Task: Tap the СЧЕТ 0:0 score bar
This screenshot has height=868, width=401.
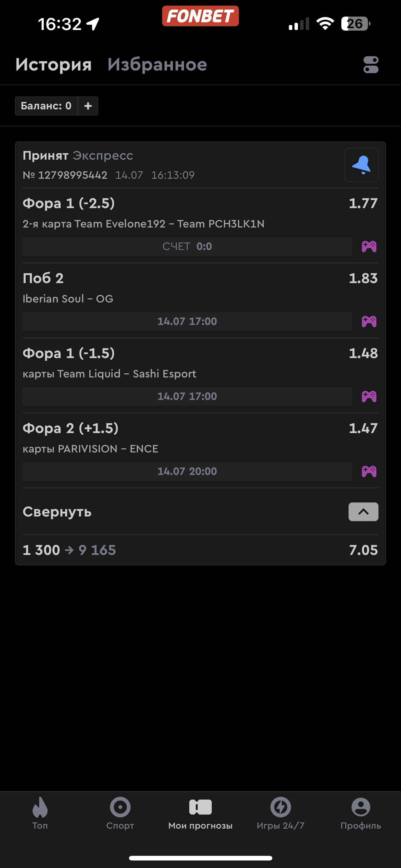Action: coord(187,246)
